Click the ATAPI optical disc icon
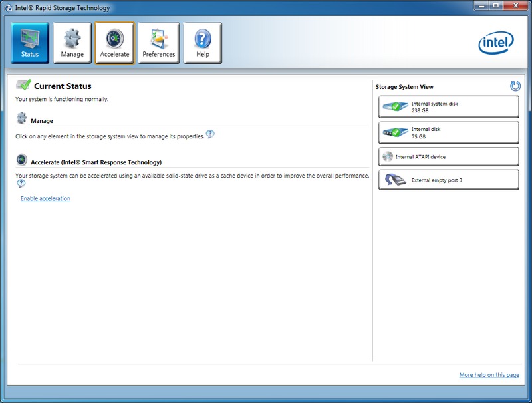The height and width of the screenshot is (403, 532). 388,157
